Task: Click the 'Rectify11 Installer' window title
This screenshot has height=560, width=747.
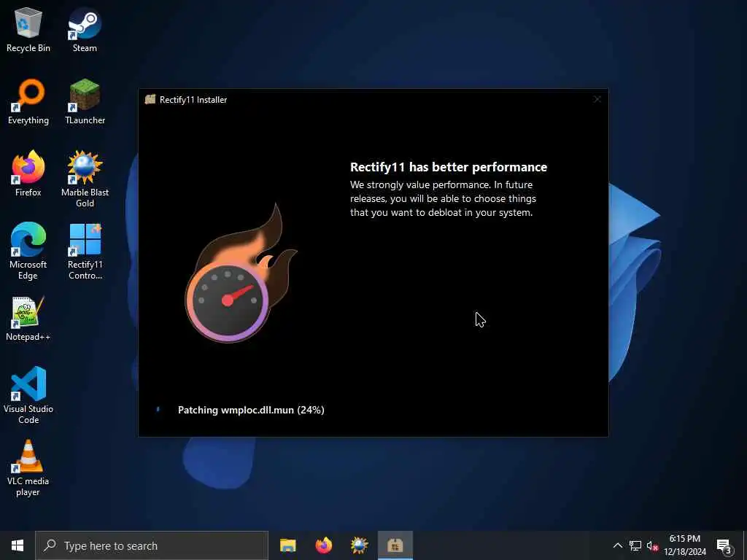Action: tap(193, 99)
